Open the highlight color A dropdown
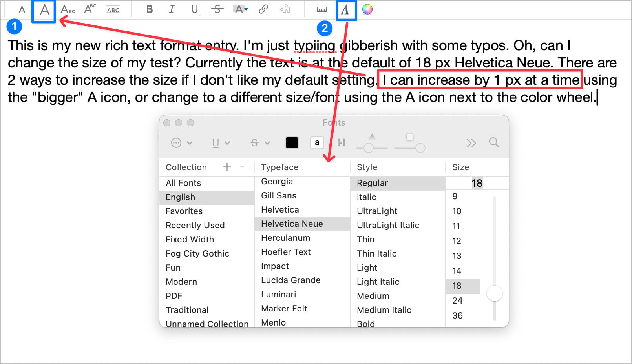The image size is (632, 364). coord(240,9)
